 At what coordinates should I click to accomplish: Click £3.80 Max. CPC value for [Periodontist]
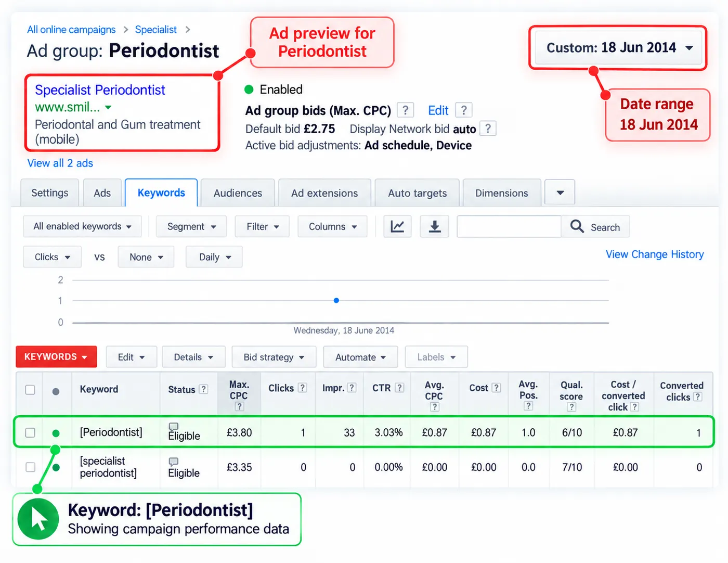[239, 432]
